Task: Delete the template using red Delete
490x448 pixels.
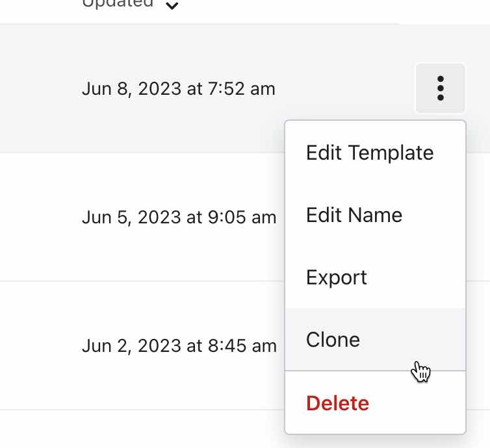Action: pos(337,403)
